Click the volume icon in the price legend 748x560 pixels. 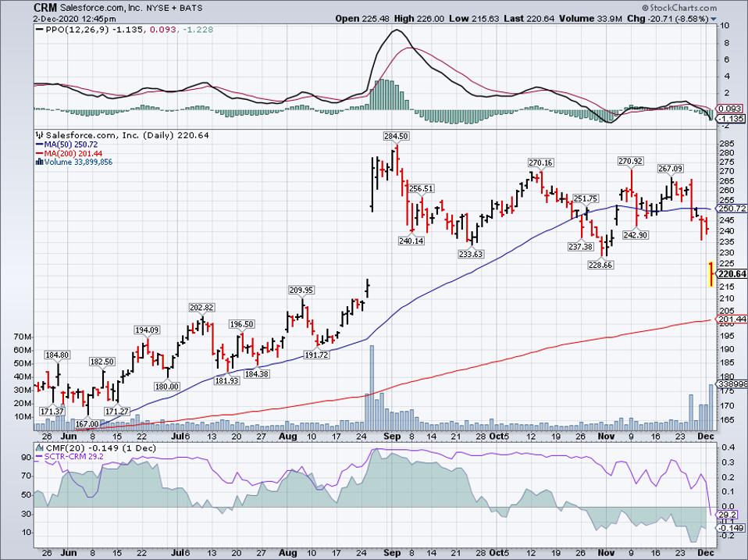coord(40,162)
